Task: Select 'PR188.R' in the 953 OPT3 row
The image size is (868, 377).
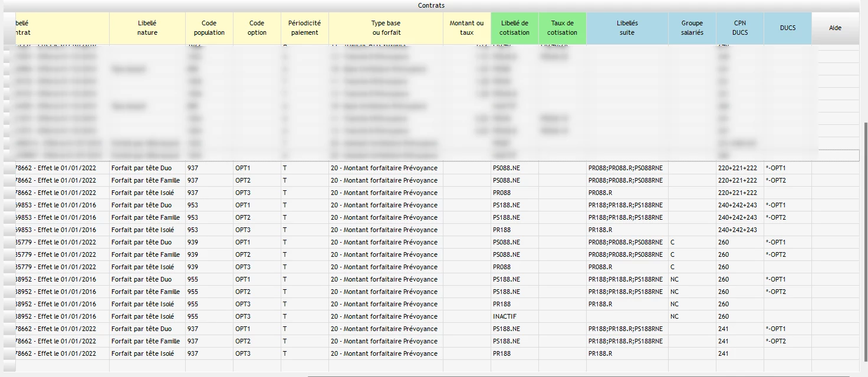Action: pyautogui.click(x=600, y=230)
